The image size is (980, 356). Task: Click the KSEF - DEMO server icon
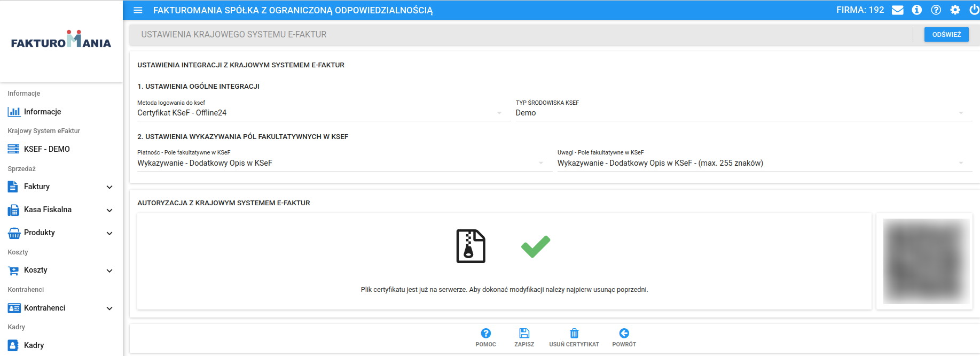coord(14,149)
